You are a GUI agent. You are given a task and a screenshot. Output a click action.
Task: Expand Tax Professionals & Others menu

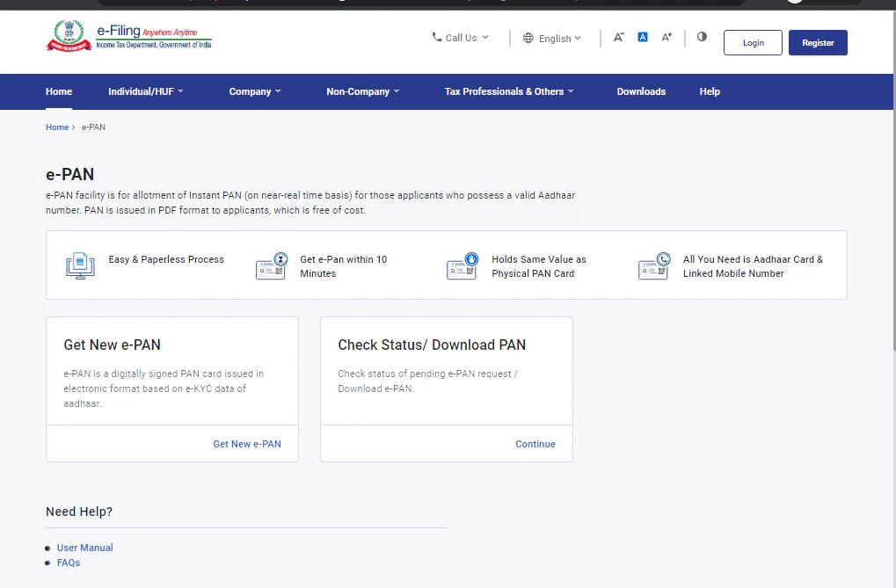(509, 91)
